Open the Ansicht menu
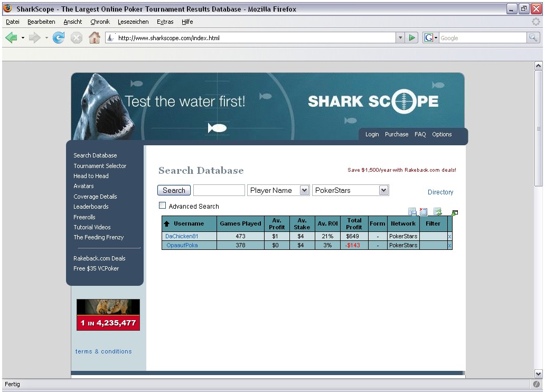The height and width of the screenshot is (392, 545). [x=73, y=22]
